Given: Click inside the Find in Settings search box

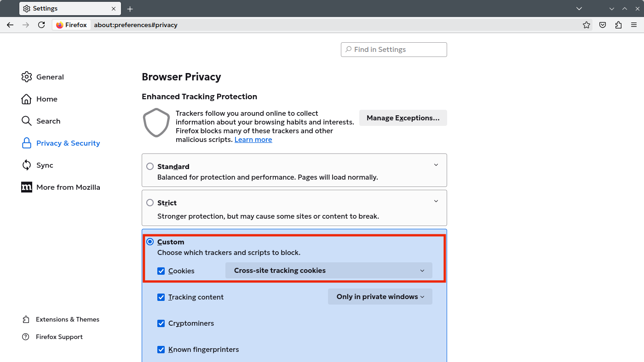Looking at the screenshot, I should (393, 49).
